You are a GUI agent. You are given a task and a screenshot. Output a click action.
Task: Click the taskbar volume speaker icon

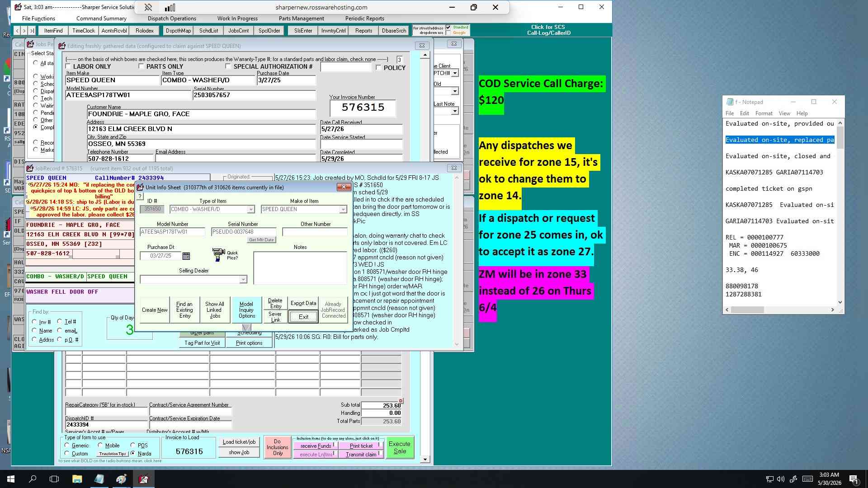pos(781,479)
